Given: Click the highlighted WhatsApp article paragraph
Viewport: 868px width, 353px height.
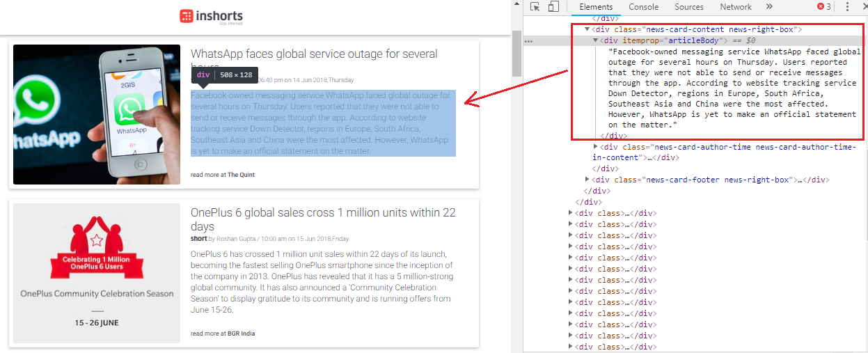Looking at the screenshot, I should (323, 123).
